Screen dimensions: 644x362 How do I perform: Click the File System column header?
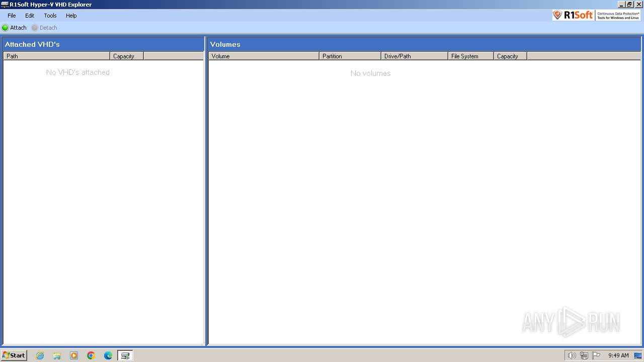[471, 56]
